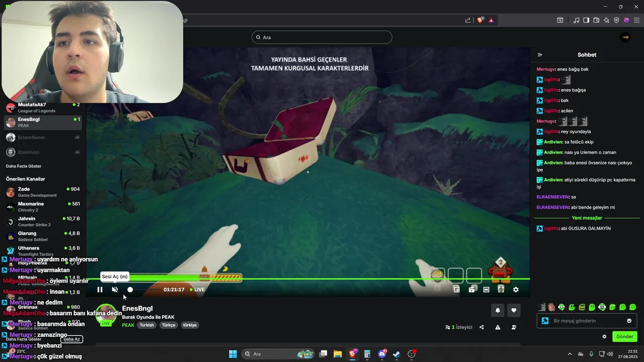Toggle notification bell for EnesBngl
This screenshot has height=362, width=644.
(x=498, y=310)
